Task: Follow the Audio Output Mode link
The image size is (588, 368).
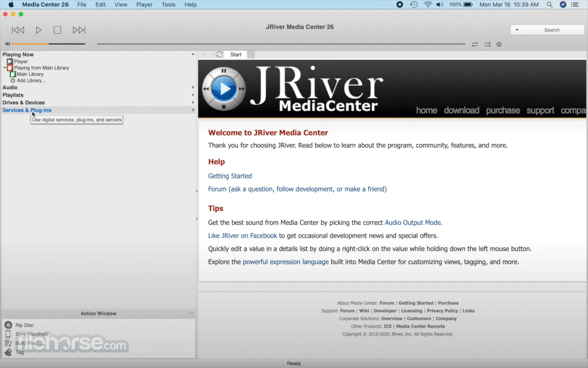Action: point(413,222)
